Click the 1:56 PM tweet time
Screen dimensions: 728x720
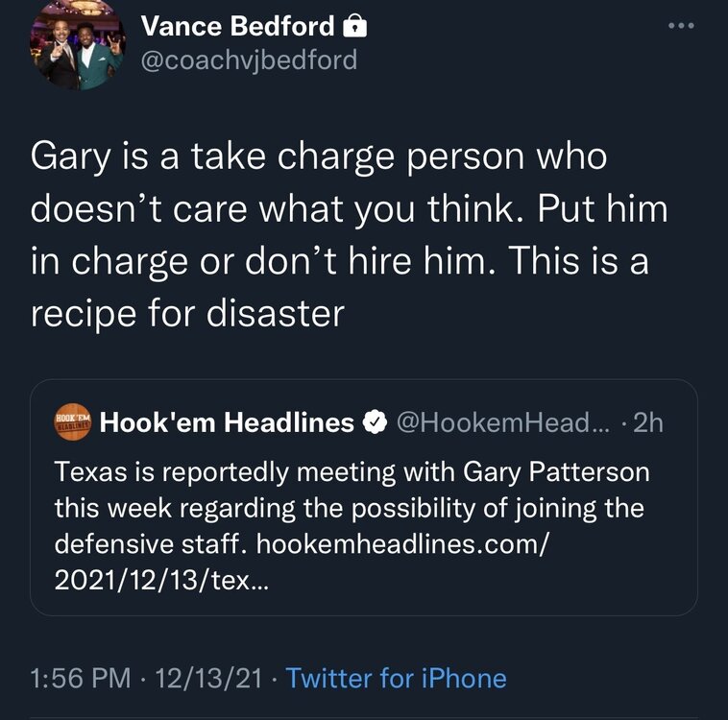pyautogui.click(x=81, y=679)
